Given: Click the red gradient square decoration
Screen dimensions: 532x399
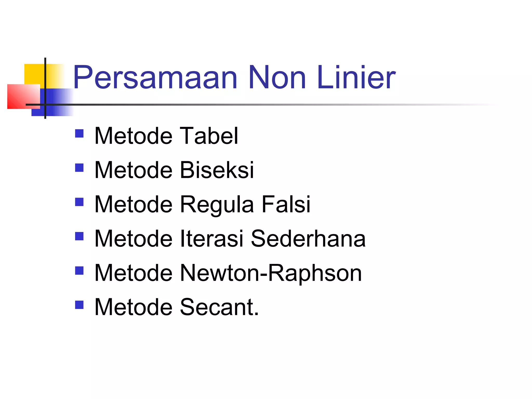Looking at the screenshot, I should (x=24, y=96).
